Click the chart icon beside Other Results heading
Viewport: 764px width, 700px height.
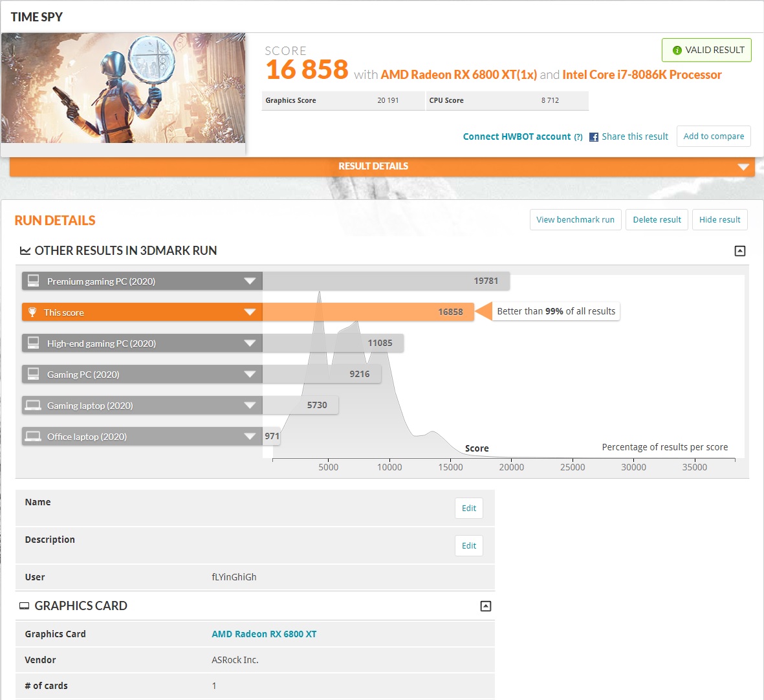pos(25,251)
